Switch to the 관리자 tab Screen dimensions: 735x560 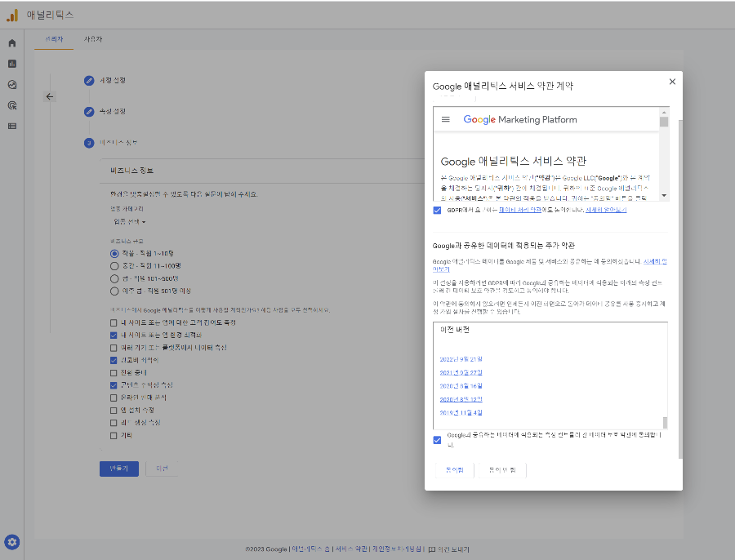(x=54, y=39)
